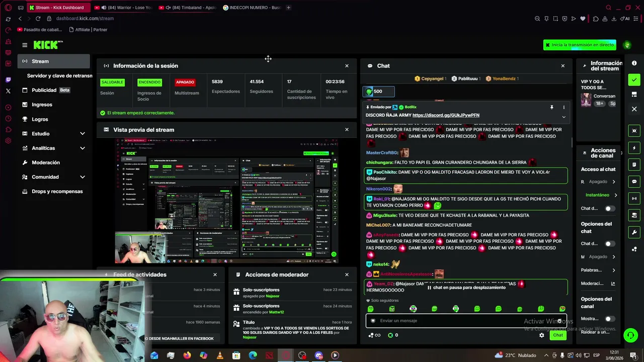Screen dimensions: 644x362
Task: Open the M Apagado option arrow
Action: point(614,257)
